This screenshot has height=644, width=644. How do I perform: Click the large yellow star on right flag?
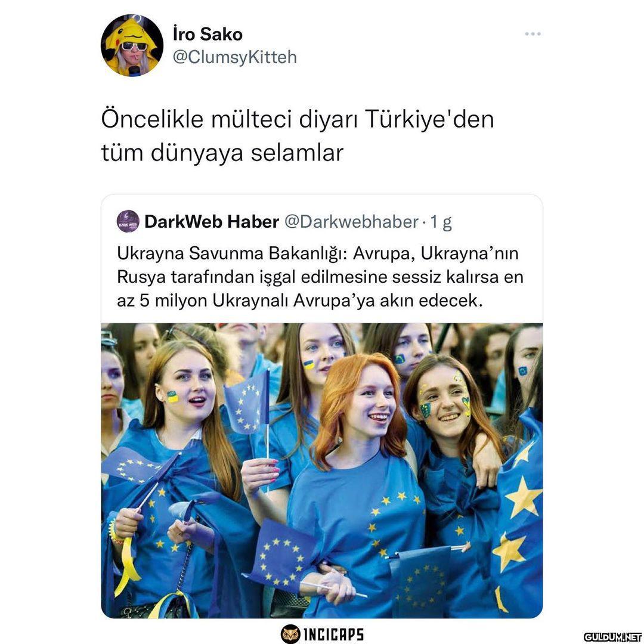[x=523, y=497]
